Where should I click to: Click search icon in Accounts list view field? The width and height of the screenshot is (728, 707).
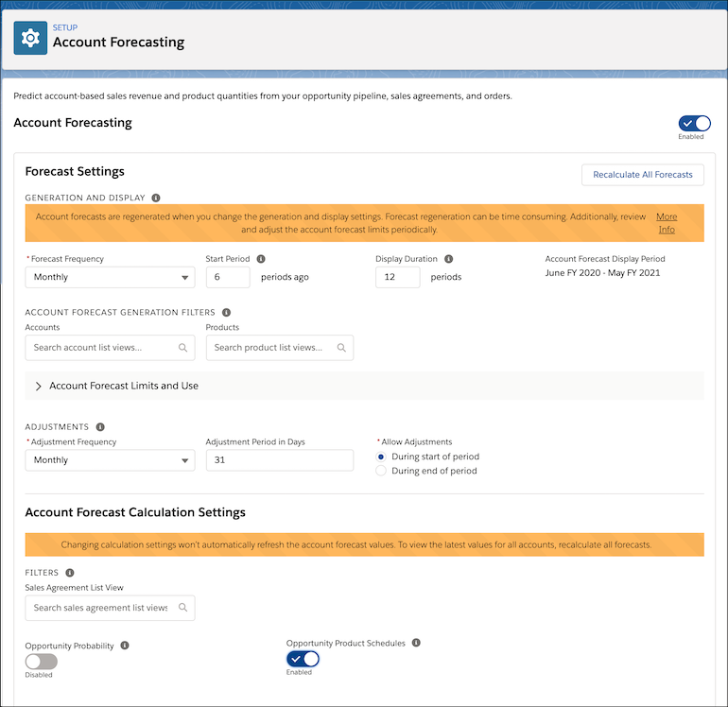point(182,348)
